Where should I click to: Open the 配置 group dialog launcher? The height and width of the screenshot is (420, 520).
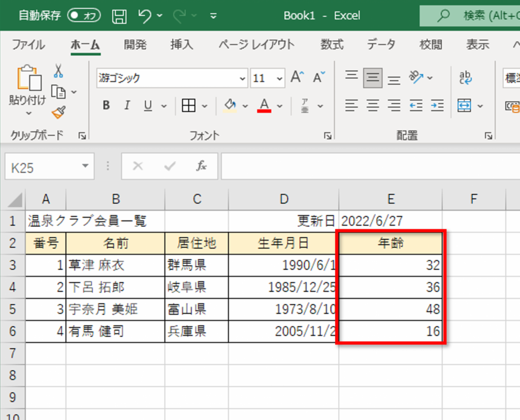(x=488, y=135)
